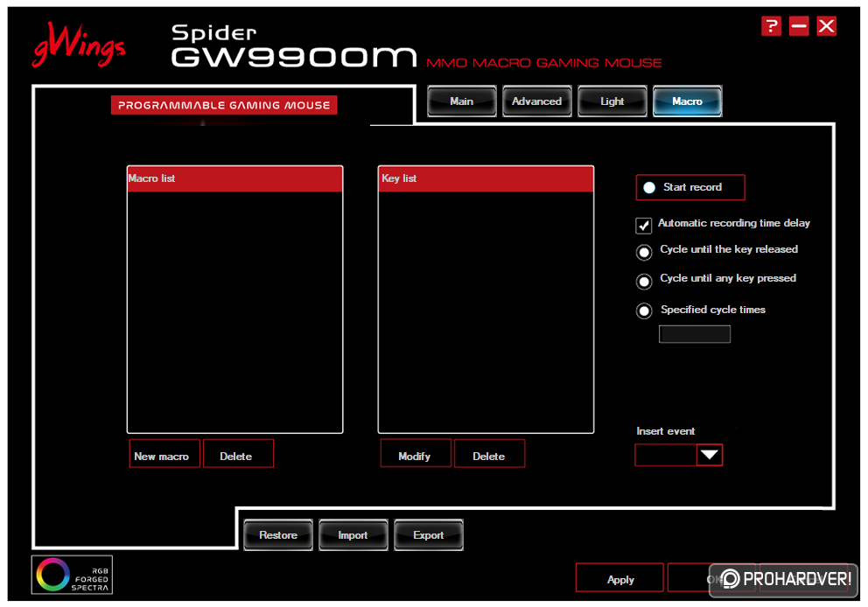
Task: Click the Key list header
Action: click(x=486, y=178)
